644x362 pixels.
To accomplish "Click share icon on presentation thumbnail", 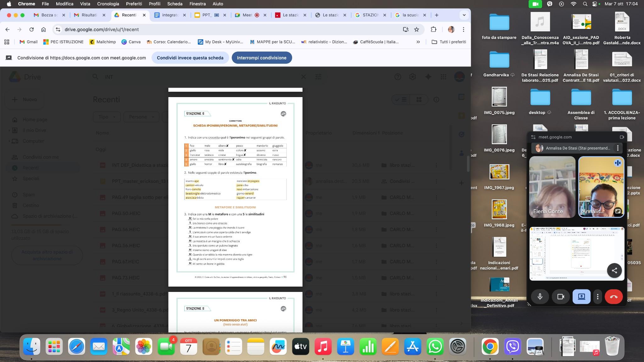I will [x=614, y=270].
